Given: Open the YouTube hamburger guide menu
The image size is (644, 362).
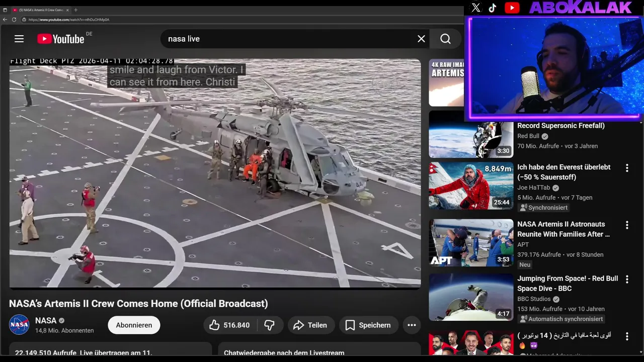Looking at the screenshot, I should pos(19,39).
